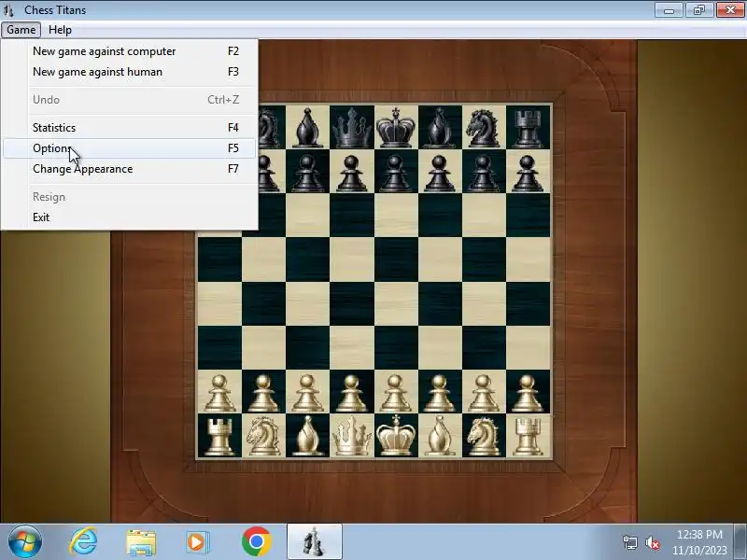747x560 pixels.
Task: Open Windows Explorer from the taskbar
Action: (141, 542)
